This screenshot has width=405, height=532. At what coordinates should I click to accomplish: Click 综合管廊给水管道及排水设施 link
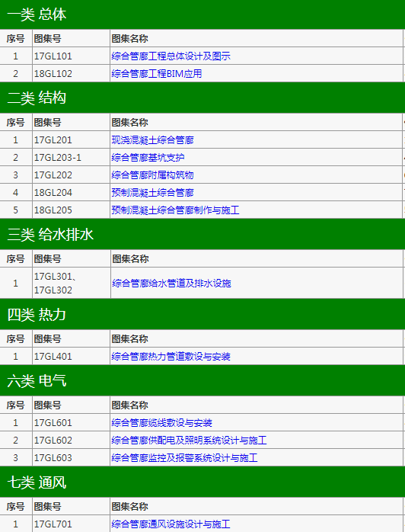tap(171, 284)
